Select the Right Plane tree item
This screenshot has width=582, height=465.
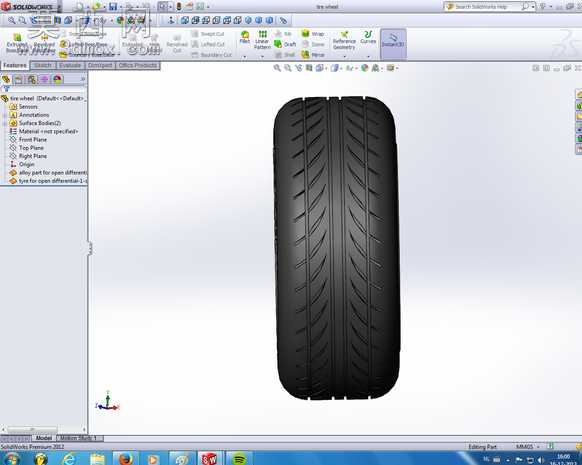click(x=29, y=156)
